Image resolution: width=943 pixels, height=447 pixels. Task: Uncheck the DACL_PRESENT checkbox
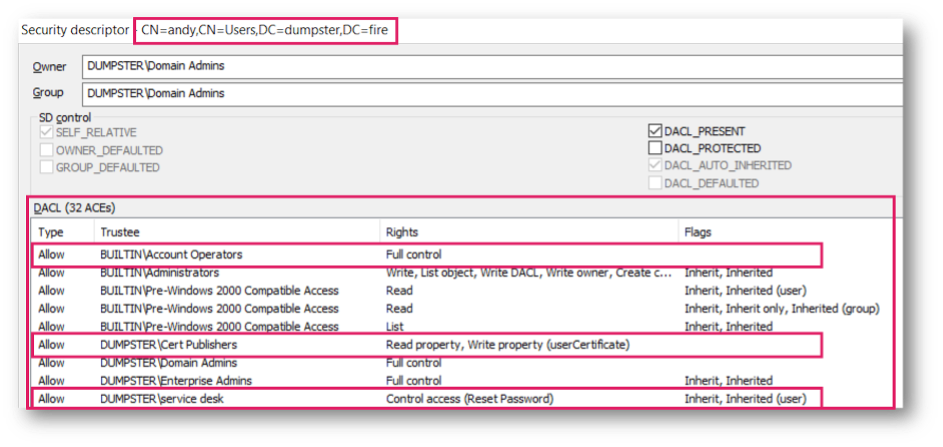point(655,131)
